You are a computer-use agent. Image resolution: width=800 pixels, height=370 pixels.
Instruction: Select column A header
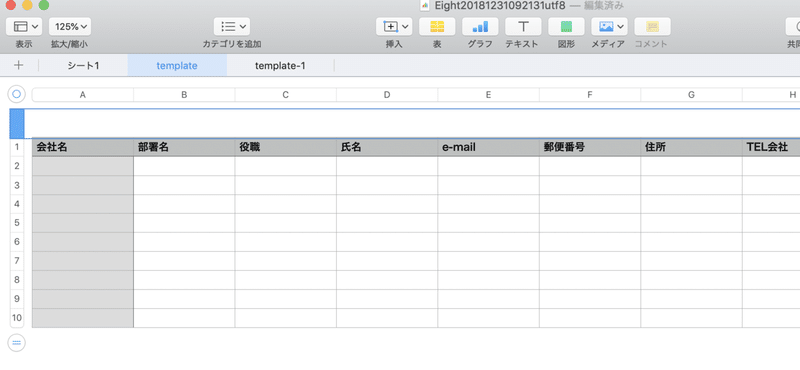(83, 94)
